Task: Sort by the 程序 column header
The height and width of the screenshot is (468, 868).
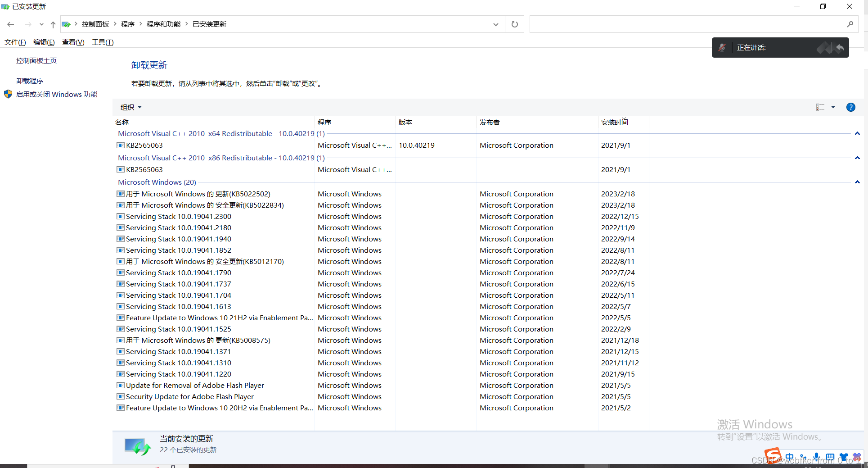Action: click(355, 122)
